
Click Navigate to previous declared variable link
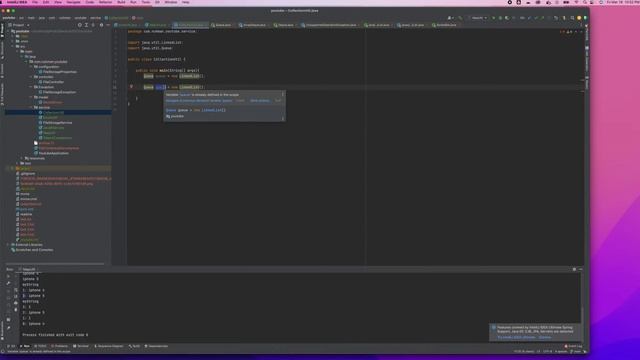(x=199, y=100)
